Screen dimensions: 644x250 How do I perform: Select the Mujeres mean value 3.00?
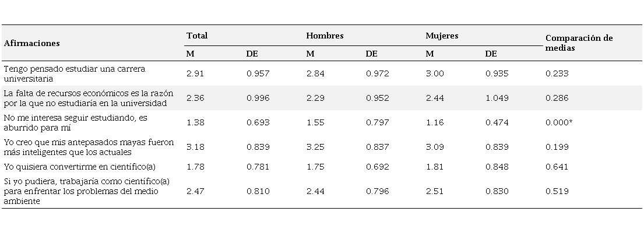(435, 73)
